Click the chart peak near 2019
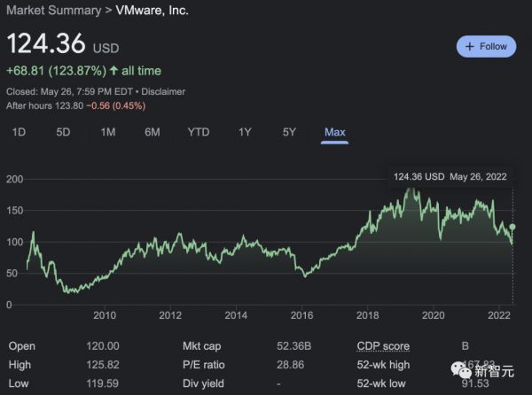This screenshot has height=395, width=532. point(410,190)
